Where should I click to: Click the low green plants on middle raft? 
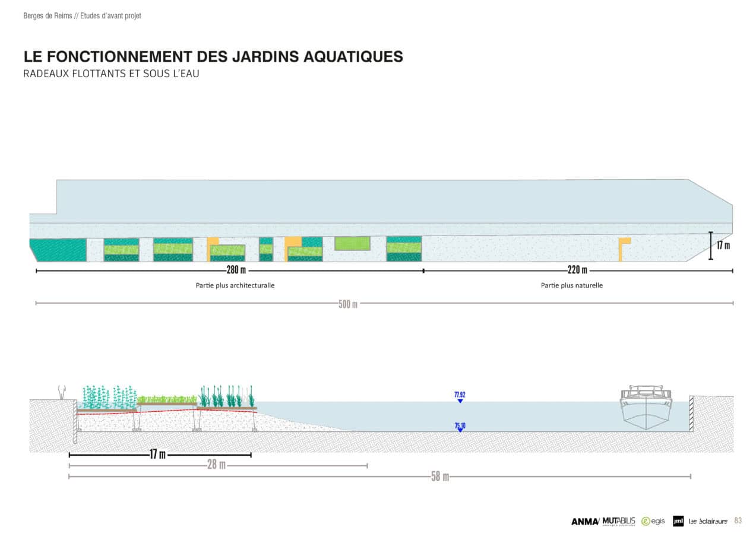(x=167, y=399)
